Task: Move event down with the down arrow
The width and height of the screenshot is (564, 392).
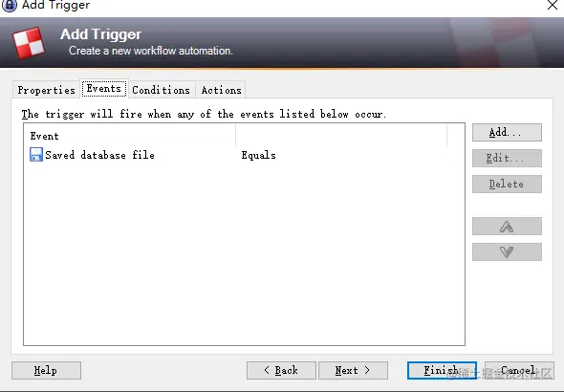Action: pyautogui.click(x=507, y=251)
